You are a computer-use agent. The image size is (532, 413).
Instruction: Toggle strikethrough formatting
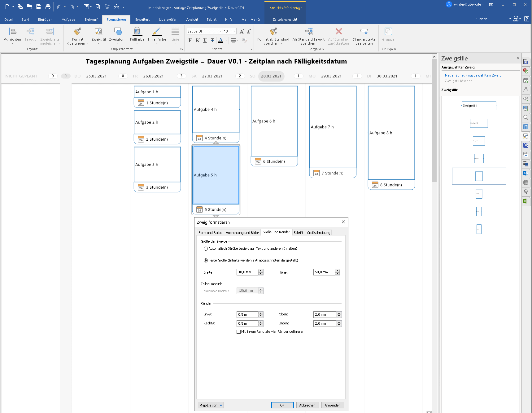(212, 40)
